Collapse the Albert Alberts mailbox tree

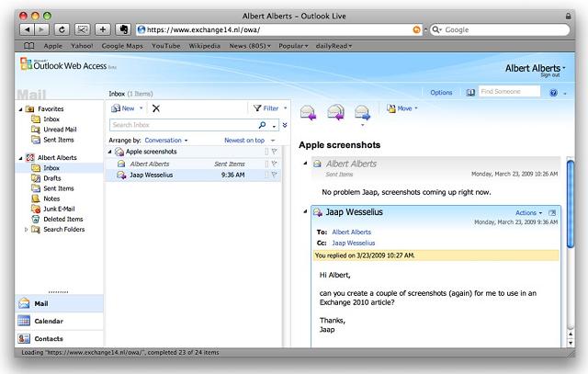(20, 158)
